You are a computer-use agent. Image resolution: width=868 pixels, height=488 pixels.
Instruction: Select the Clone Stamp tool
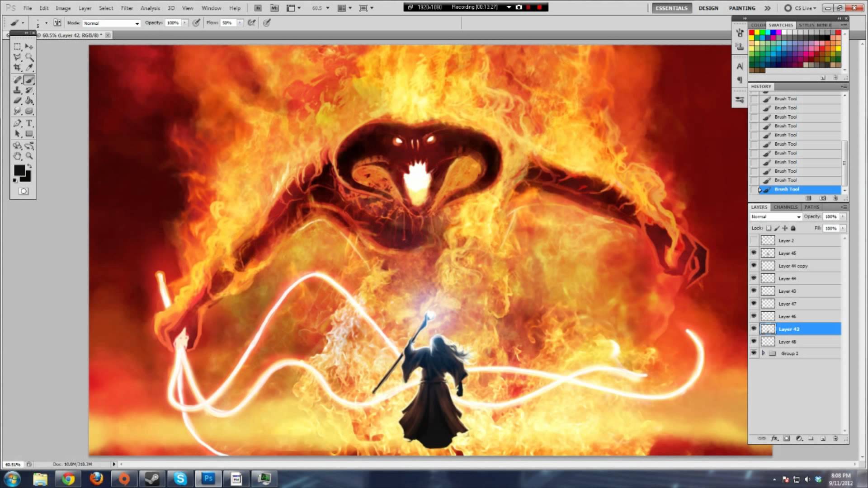(17, 90)
